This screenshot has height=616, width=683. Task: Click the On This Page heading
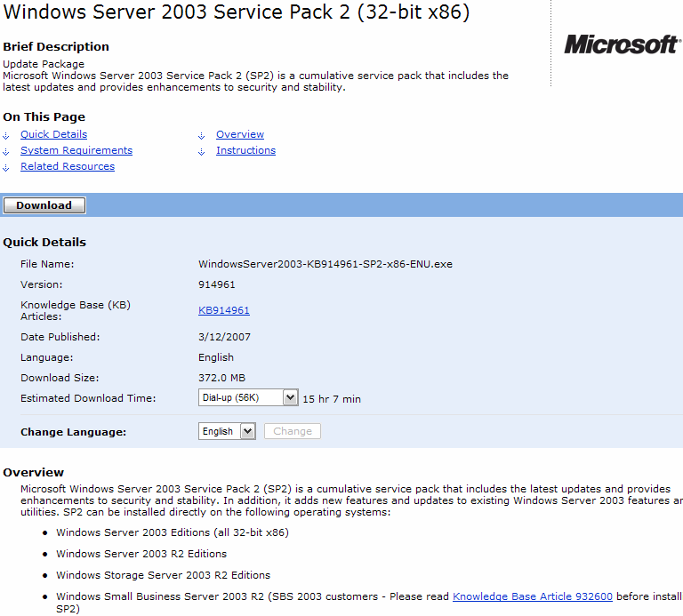coord(44,117)
